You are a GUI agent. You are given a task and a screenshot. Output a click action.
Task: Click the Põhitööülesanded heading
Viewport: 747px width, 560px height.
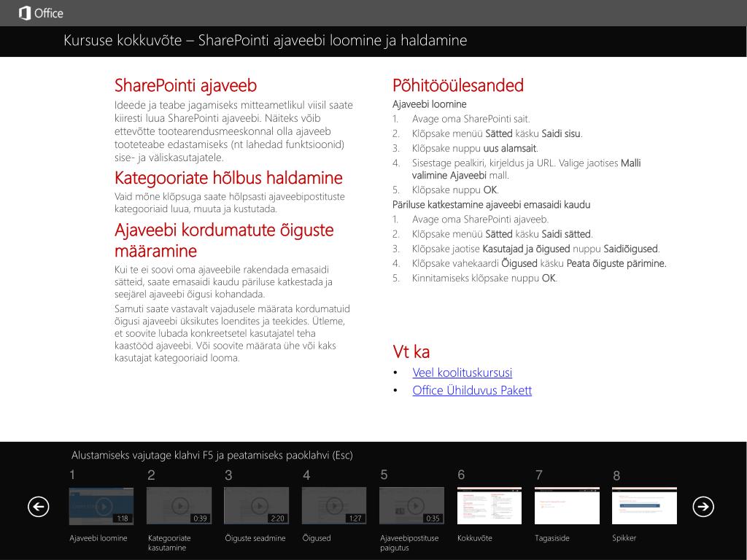click(x=458, y=85)
